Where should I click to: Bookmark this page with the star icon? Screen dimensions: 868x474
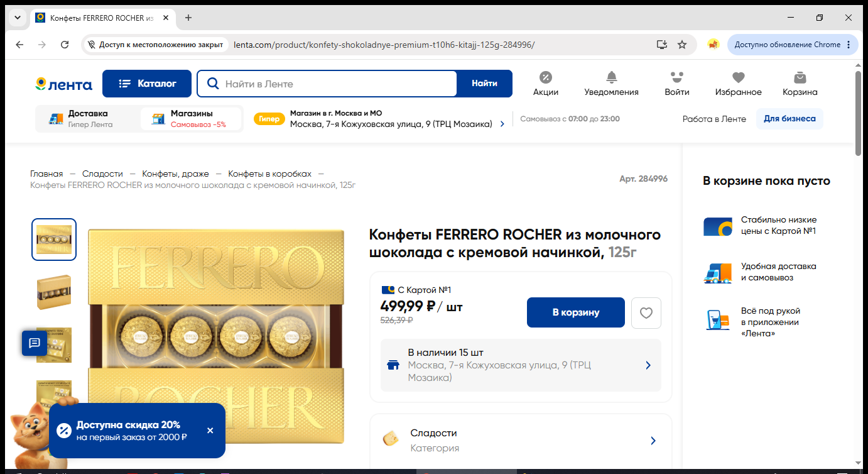coord(682,45)
